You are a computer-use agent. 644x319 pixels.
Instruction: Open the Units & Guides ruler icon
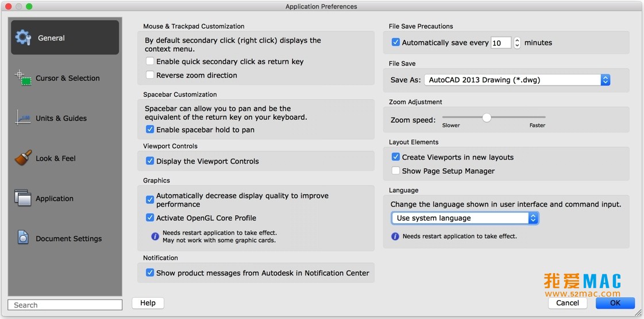[23, 118]
